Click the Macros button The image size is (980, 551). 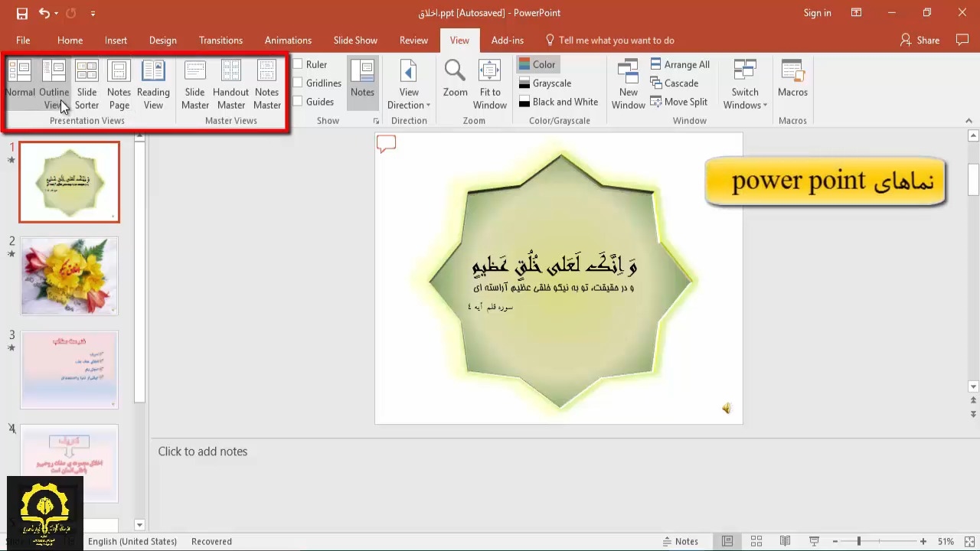click(x=792, y=79)
